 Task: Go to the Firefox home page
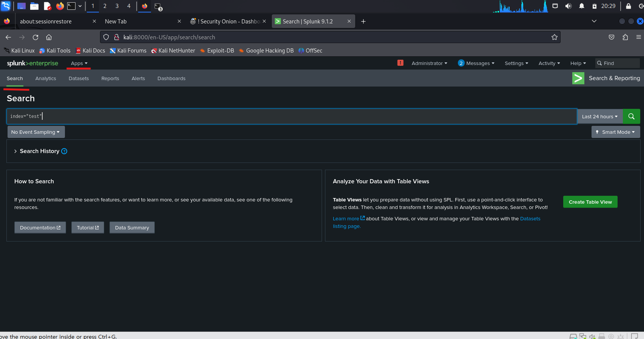click(x=49, y=37)
